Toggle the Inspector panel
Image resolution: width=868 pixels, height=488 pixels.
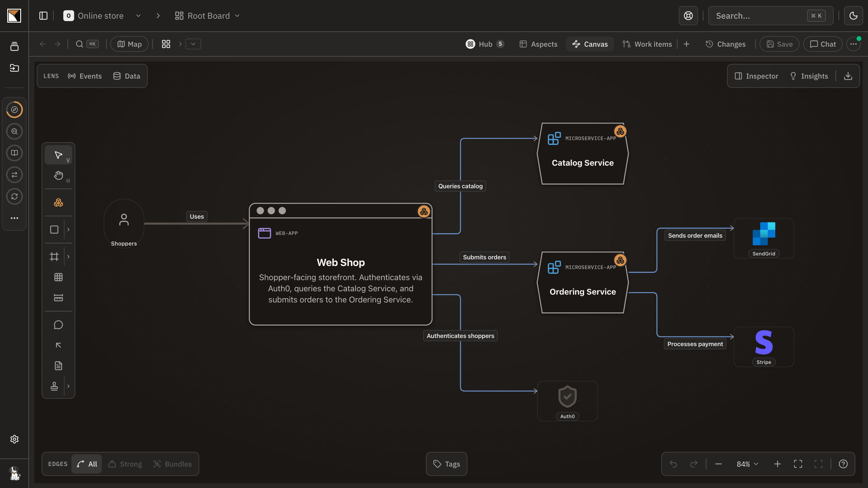(x=756, y=76)
